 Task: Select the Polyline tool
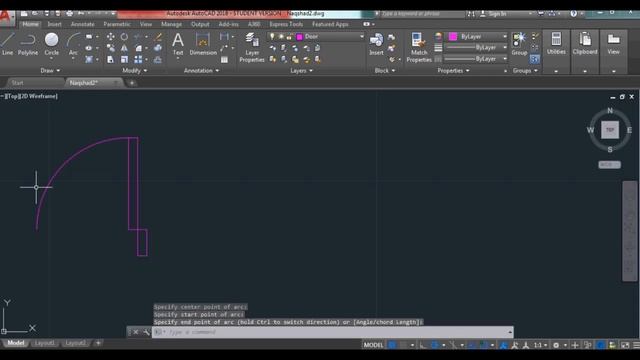point(28,44)
